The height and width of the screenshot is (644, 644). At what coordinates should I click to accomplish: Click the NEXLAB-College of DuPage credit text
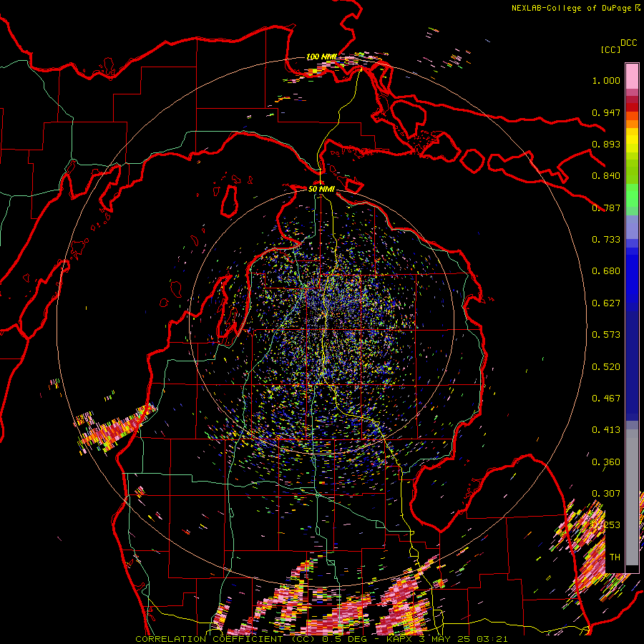[571, 8]
